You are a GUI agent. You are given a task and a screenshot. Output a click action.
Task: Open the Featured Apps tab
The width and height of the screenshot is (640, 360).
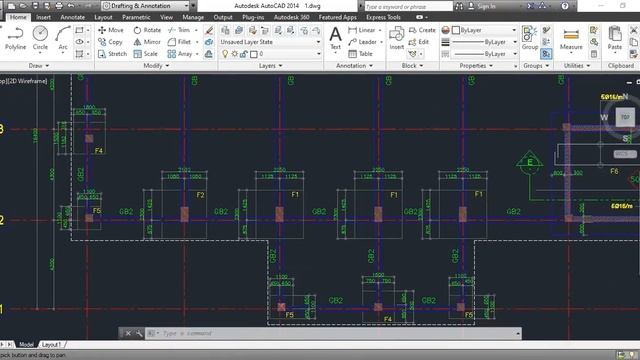(338, 17)
